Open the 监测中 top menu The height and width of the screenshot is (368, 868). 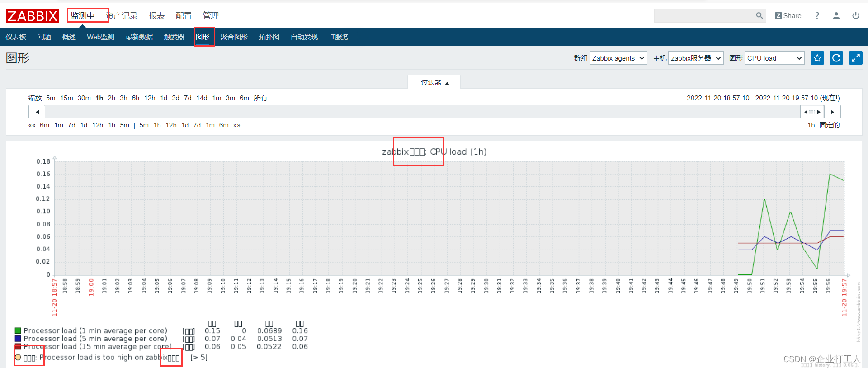[x=83, y=16]
